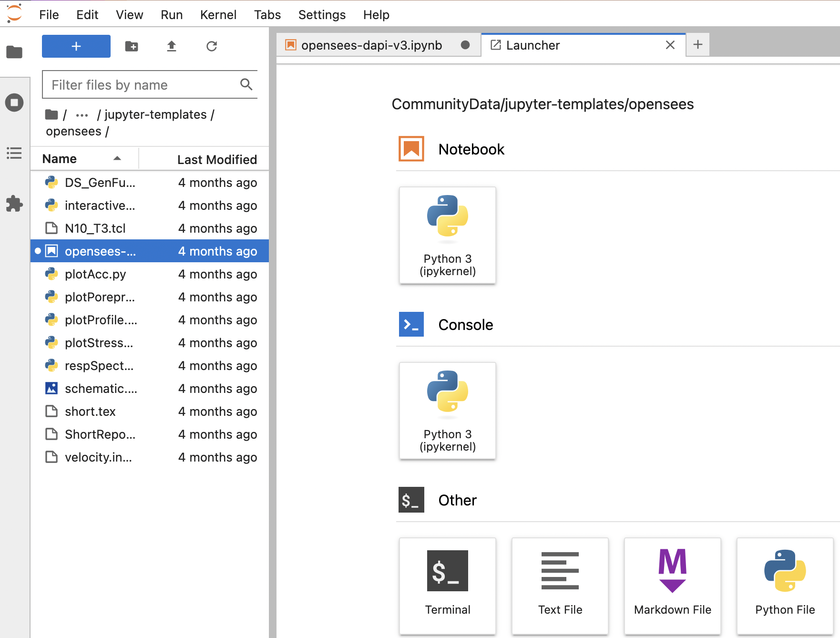Show the Table of Contents panel
The height and width of the screenshot is (638, 840).
point(14,153)
